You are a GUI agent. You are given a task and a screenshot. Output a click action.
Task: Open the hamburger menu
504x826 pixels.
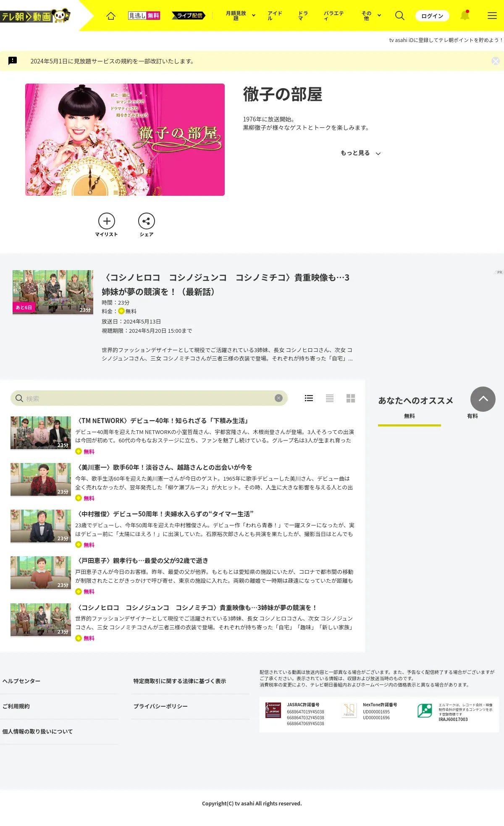coord(492,16)
